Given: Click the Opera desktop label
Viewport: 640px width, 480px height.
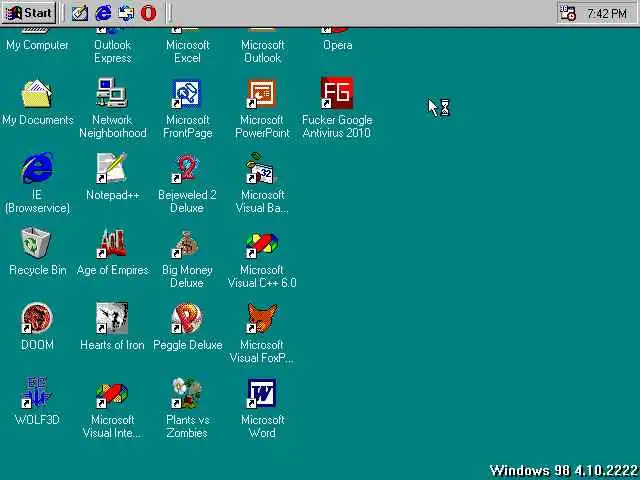Looking at the screenshot, I should (x=338, y=45).
